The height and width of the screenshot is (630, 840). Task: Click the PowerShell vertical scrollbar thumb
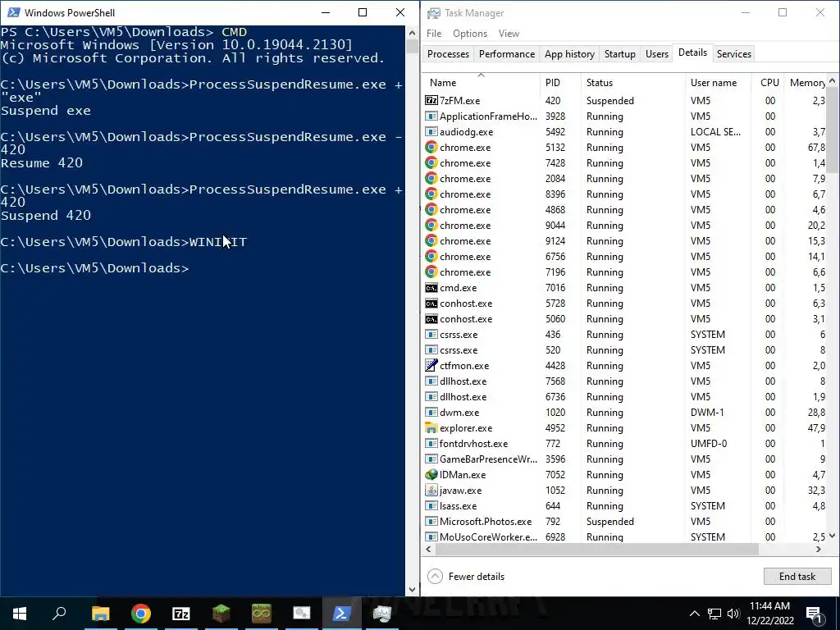click(x=412, y=46)
